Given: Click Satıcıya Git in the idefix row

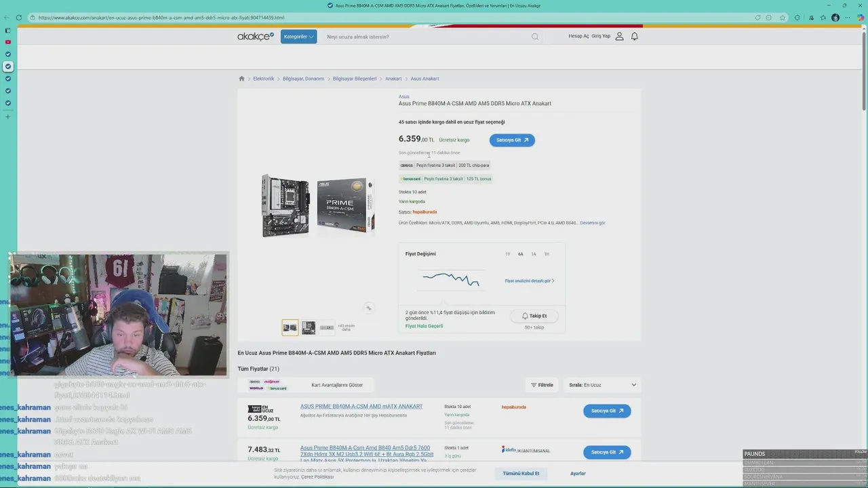Looking at the screenshot, I should click(x=607, y=452).
